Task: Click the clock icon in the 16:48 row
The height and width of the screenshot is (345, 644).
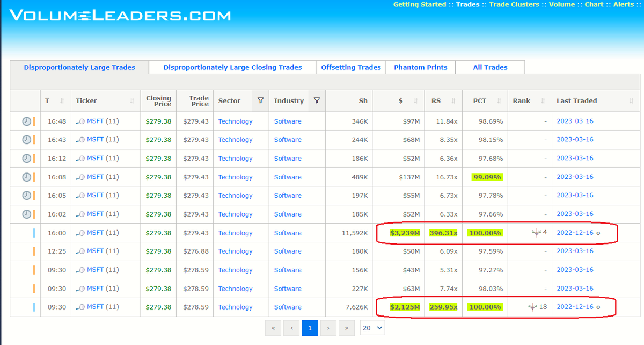Action: pos(26,121)
